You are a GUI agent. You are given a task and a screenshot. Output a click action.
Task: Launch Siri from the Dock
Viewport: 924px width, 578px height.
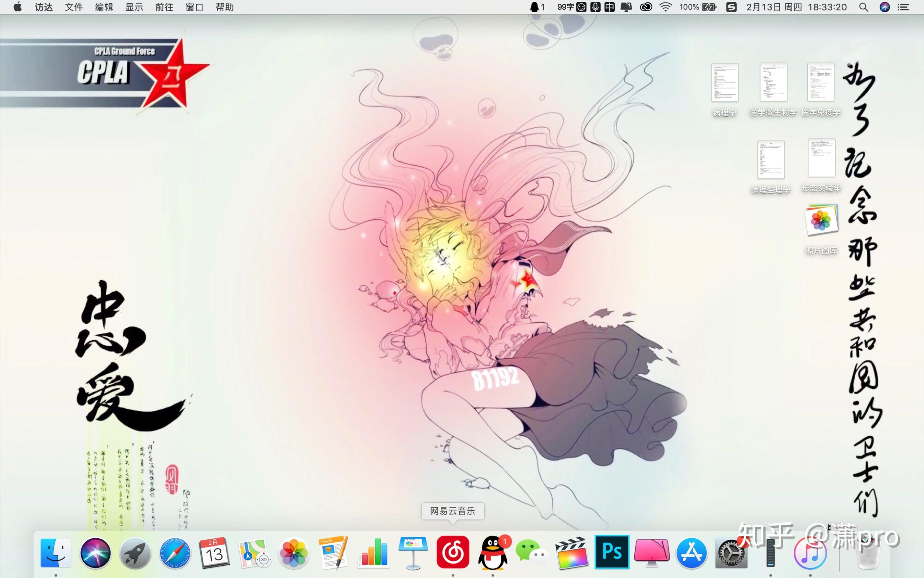[x=95, y=553]
